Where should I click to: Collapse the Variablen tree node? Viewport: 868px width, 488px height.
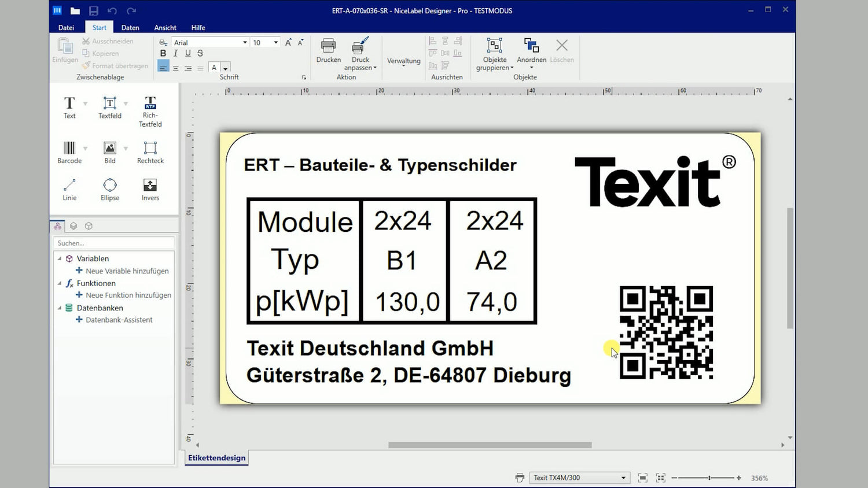pos(60,258)
